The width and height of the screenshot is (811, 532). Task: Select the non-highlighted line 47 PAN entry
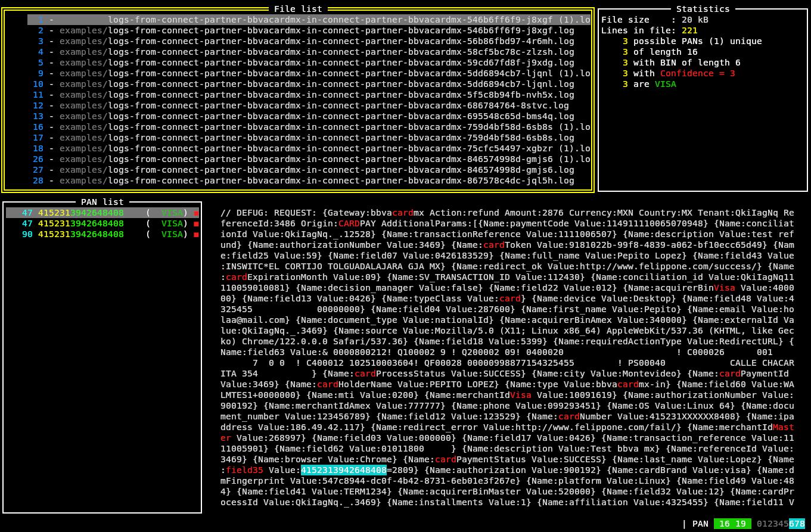click(x=102, y=223)
